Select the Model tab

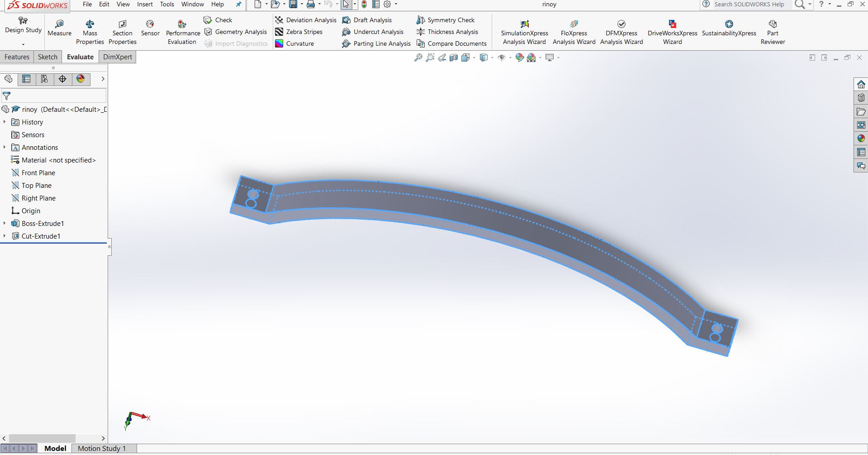point(55,448)
